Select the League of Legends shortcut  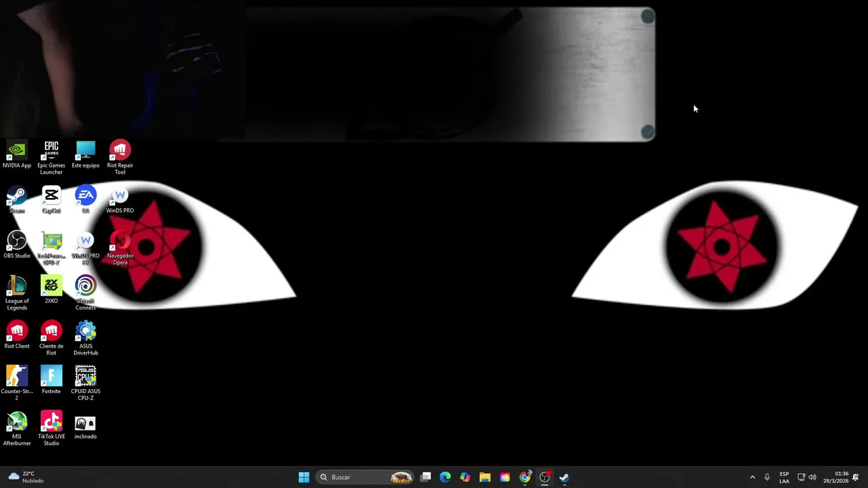17,293
